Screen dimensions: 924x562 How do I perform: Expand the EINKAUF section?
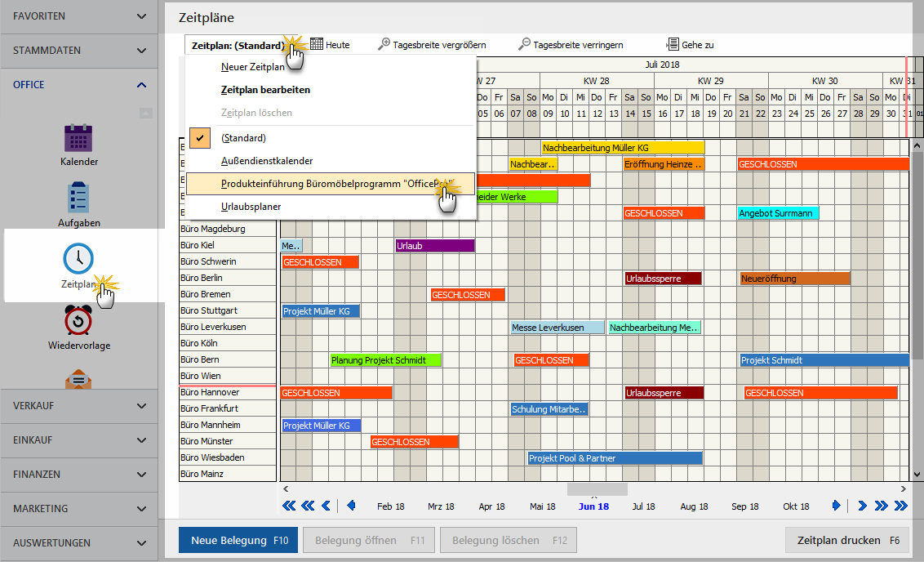click(x=79, y=440)
